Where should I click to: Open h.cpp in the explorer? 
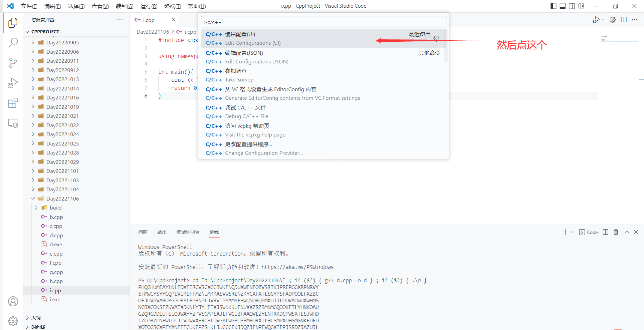(x=76, y=281)
